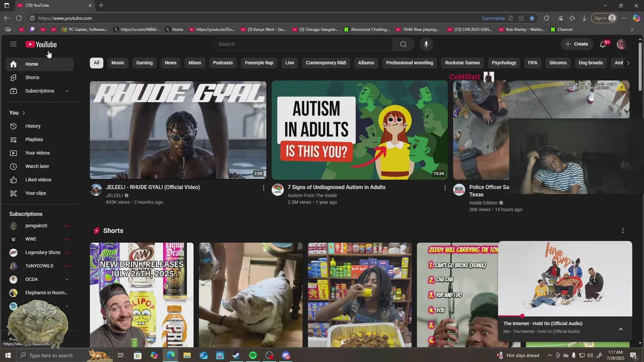This screenshot has height=362, width=644.
Task: Open Liked videos
Action: tap(38, 179)
